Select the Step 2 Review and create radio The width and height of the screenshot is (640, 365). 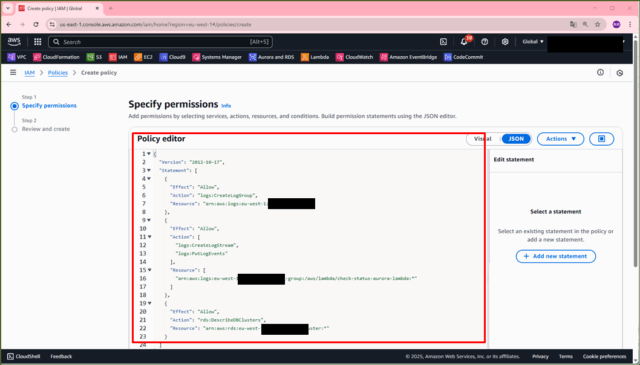[15, 129]
